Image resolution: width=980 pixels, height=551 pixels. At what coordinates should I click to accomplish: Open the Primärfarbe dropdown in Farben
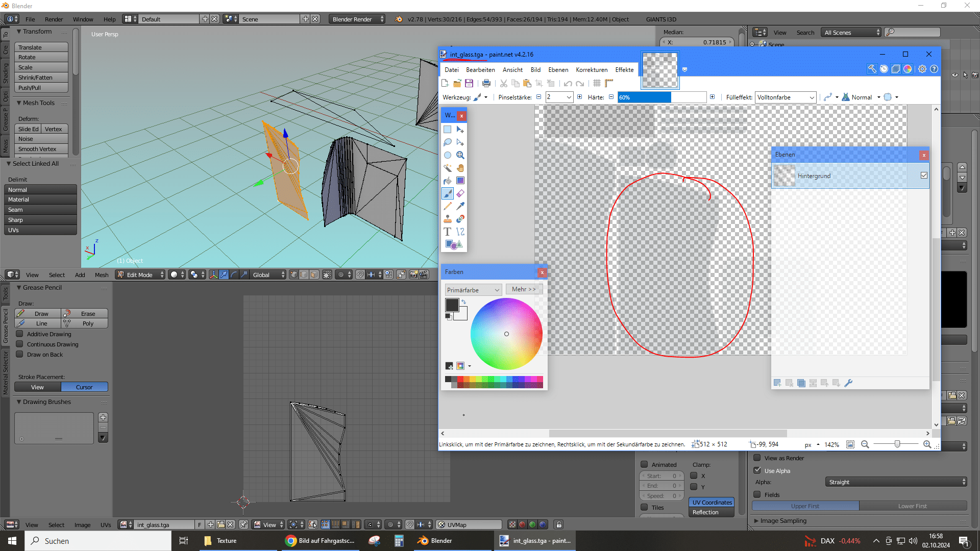473,290
